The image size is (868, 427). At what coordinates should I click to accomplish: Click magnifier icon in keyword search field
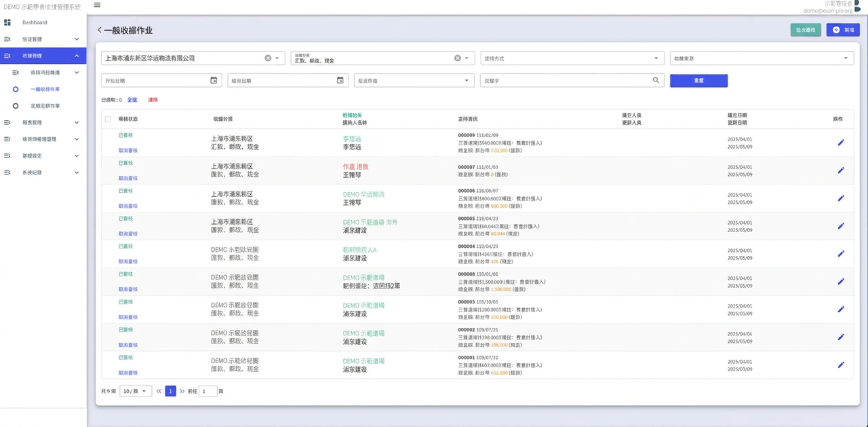656,80
